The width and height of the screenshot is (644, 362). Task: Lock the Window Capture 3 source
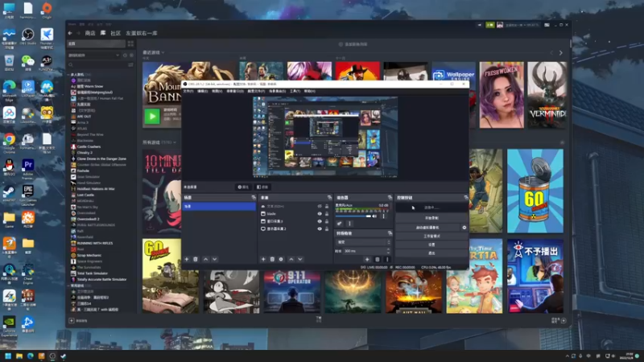click(327, 221)
